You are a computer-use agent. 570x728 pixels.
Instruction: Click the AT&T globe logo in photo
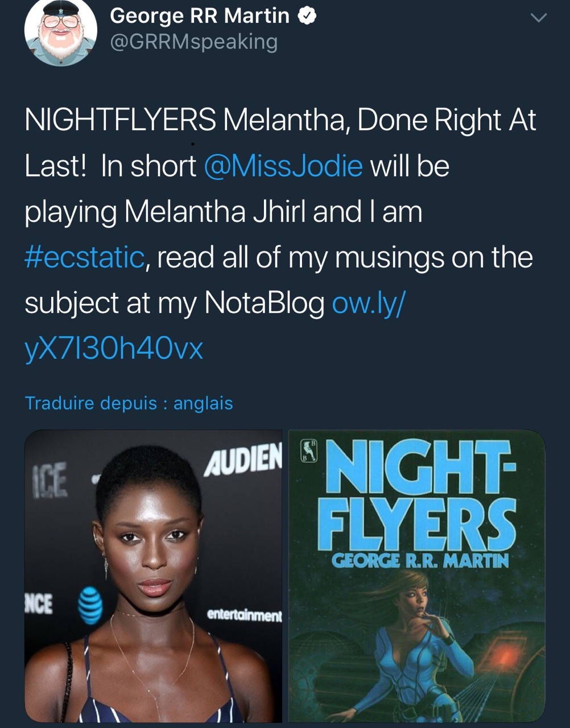(x=90, y=605)
